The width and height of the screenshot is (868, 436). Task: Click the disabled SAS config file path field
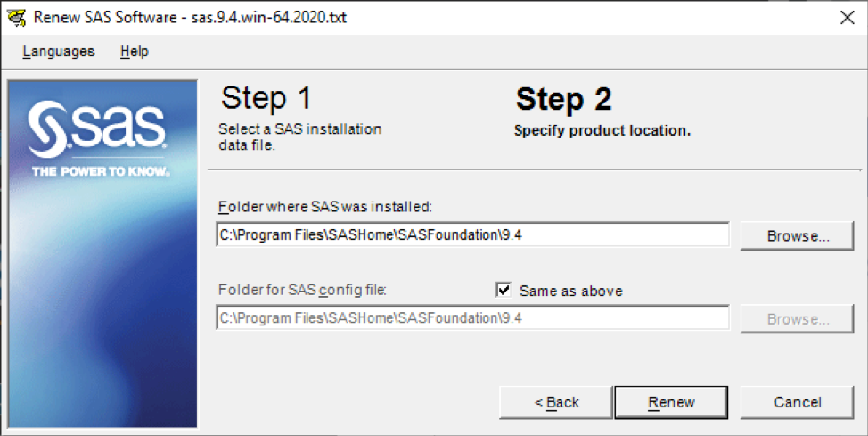click(x=472, y=318)
